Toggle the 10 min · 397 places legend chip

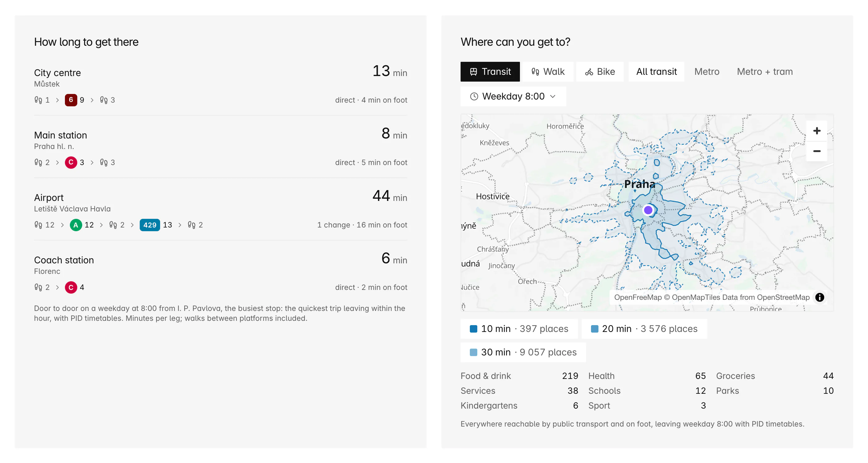519,329
